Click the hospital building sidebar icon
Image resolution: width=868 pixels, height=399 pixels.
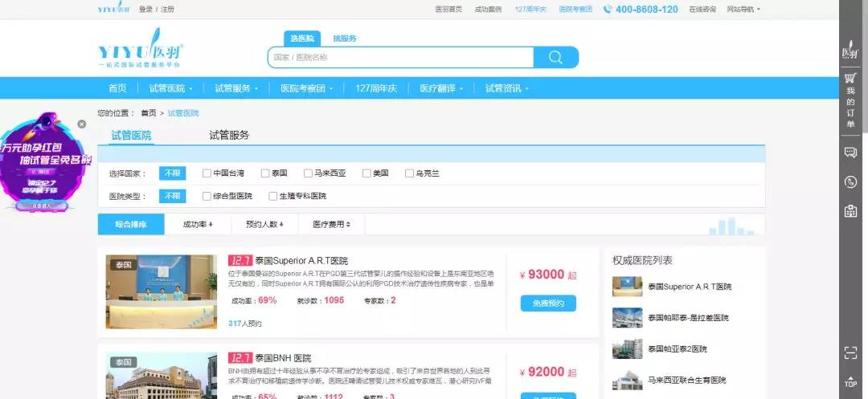(850, 211)
